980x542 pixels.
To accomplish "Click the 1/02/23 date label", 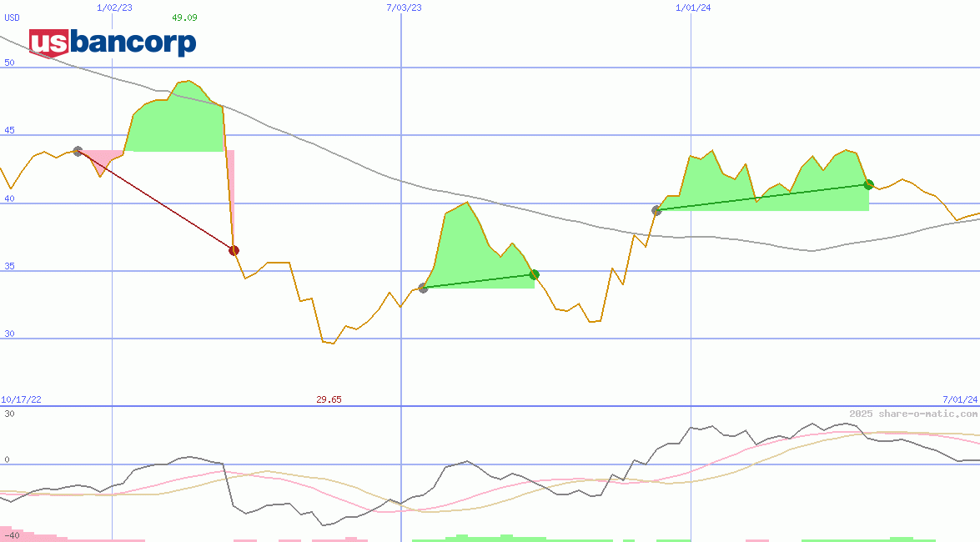I will pyautogui.click(x=114, y=8).
